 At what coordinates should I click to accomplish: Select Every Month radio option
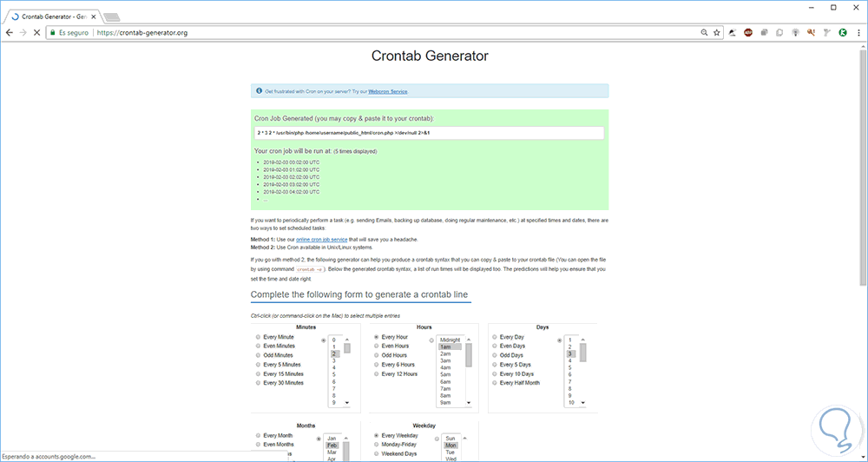click(259, 435)
